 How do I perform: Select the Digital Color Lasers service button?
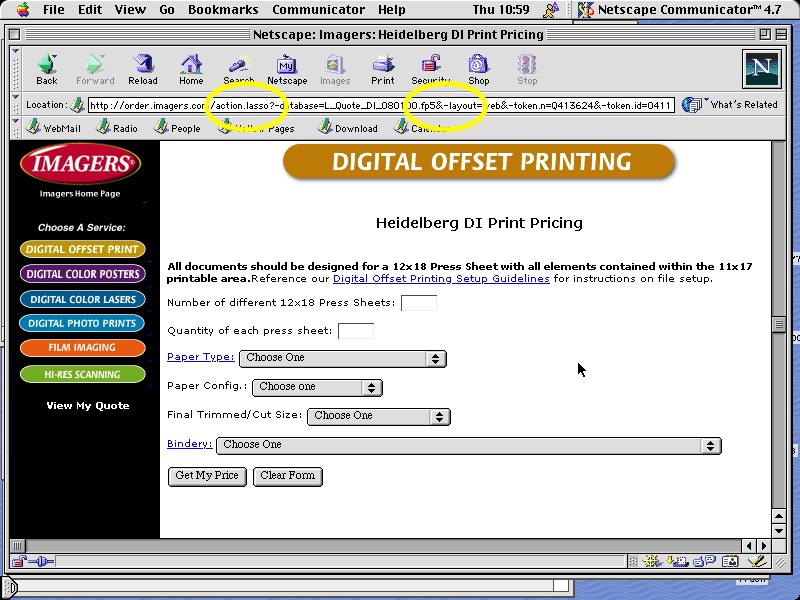pyautogui.click(x=83, y=299)
